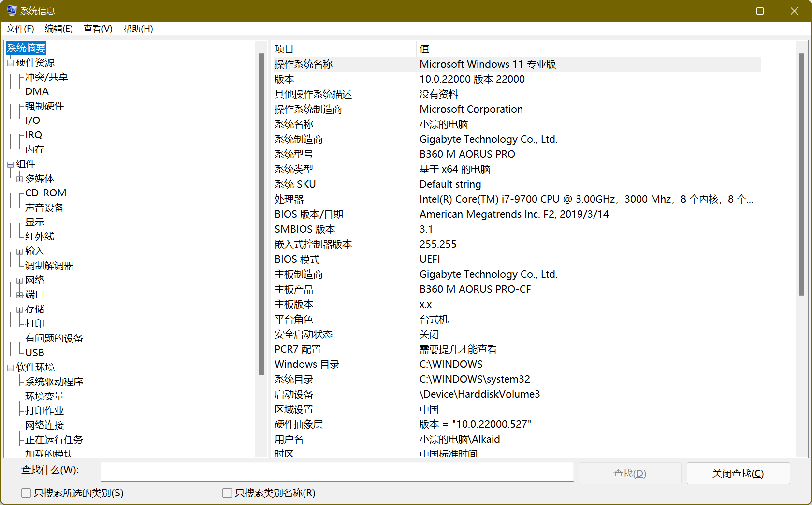Select the CD-ROM tree item
Image resolution: width=812 pixels, height=505 pixels.
tap(45, 193)
